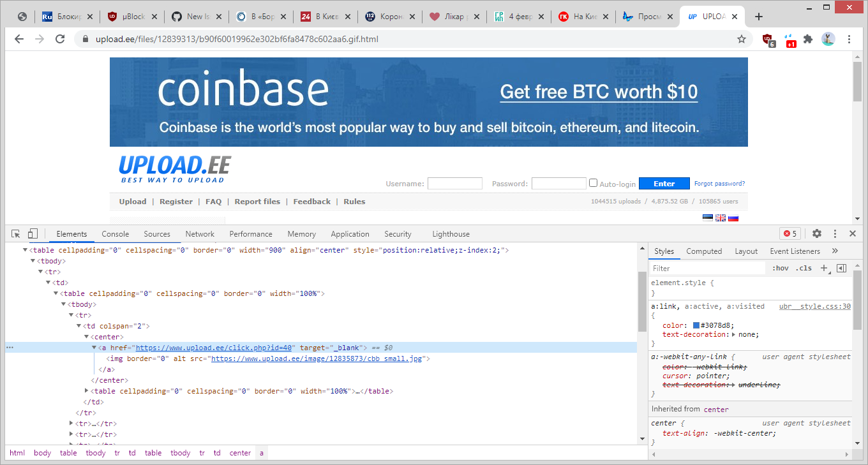
Task: Click the Username input field
Action: pos(455,184)
